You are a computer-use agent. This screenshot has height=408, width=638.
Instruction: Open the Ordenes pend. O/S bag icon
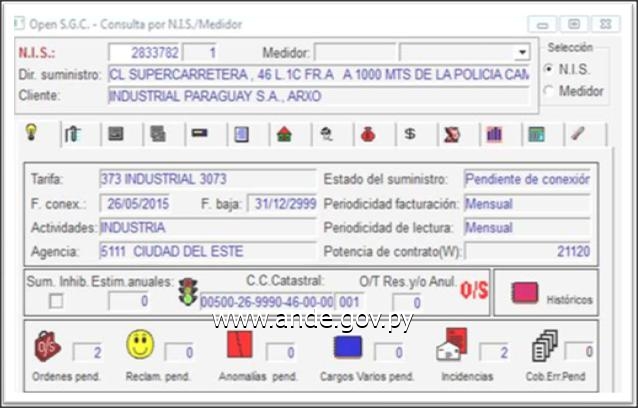47,347
